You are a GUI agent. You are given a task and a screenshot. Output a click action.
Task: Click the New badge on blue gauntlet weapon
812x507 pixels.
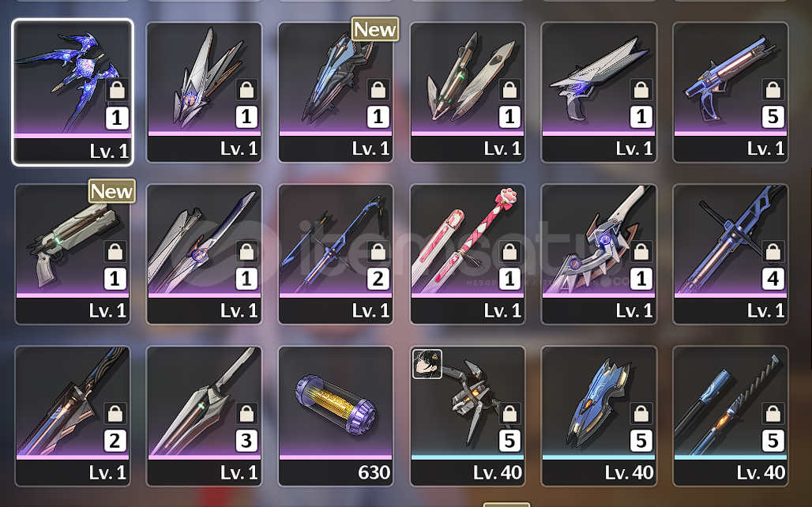pos(375,29)
